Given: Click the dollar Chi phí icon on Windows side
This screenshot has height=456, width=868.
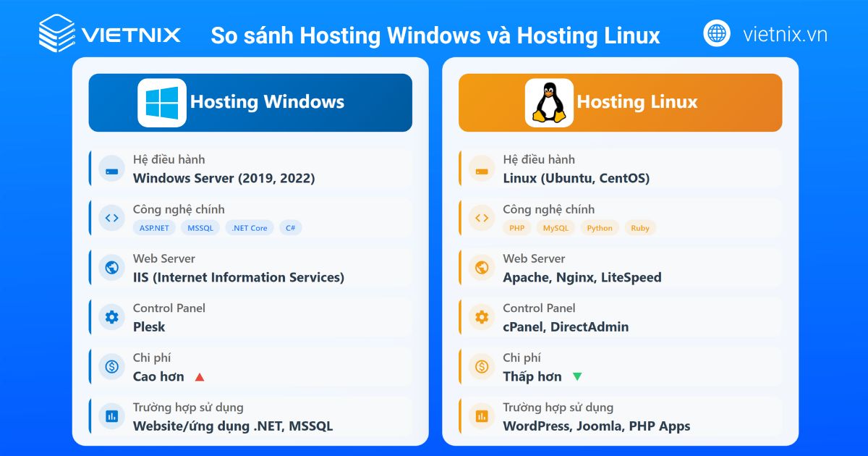Looking at the screenshot, I should pyautogui.click(x=111, y=366).
